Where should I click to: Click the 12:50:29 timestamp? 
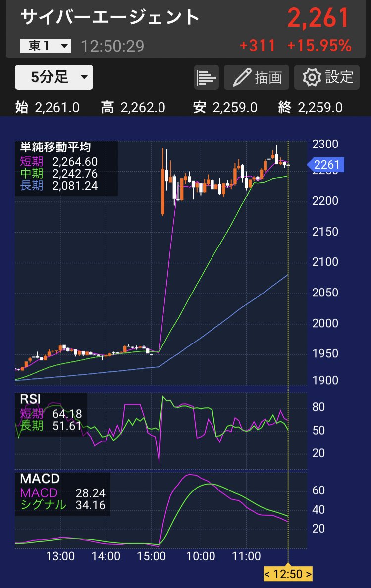(112, 47)
